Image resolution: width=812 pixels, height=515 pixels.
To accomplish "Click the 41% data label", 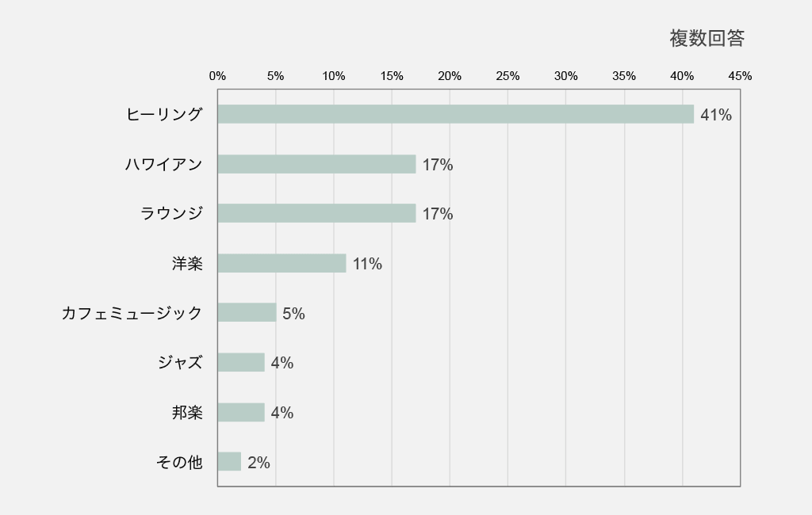I will pos(715,115).
